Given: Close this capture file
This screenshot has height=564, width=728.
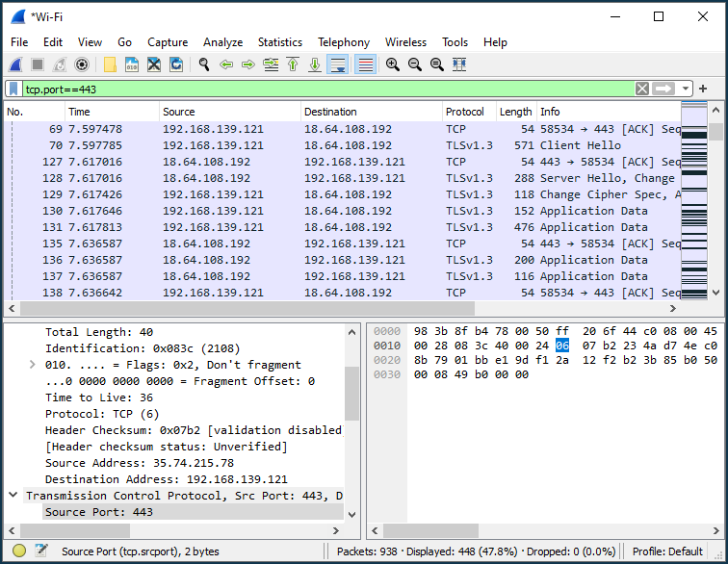Looking at the screenshot, I should click(x=154, y=64).
